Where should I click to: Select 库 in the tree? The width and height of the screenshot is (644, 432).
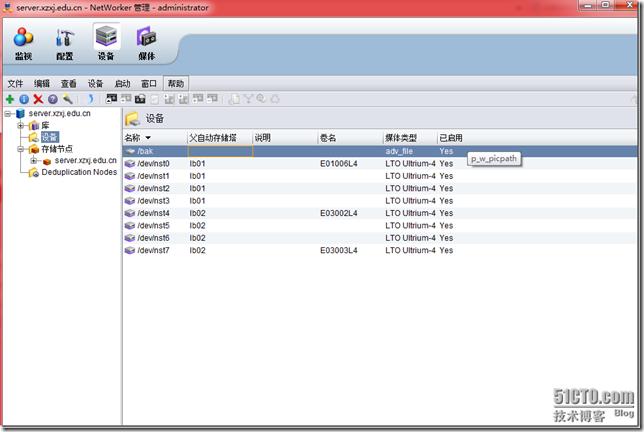(x=45, y=126)
